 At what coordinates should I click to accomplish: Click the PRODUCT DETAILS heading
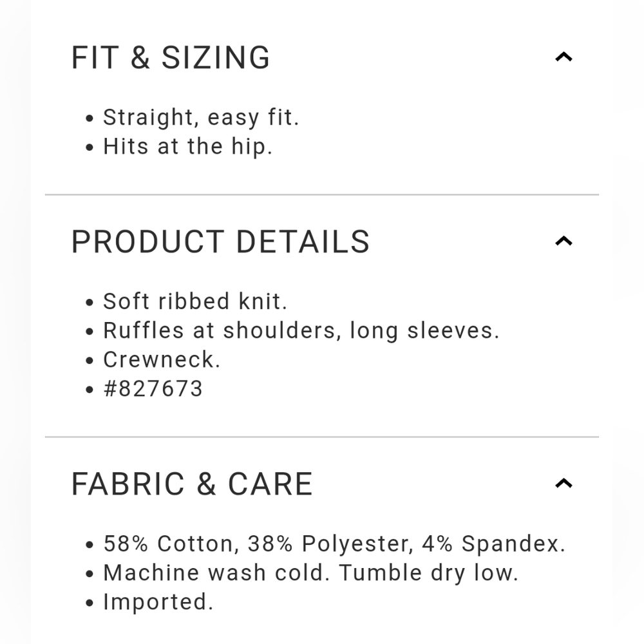point(220,242)
